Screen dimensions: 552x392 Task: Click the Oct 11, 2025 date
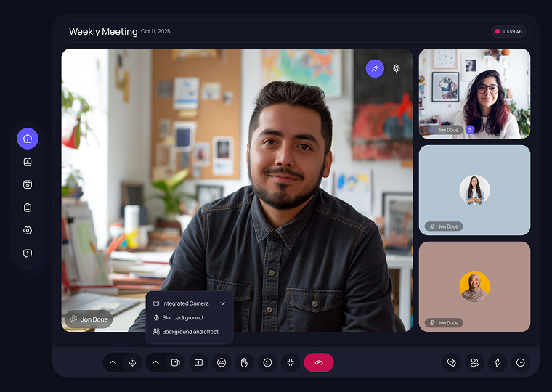155,31
